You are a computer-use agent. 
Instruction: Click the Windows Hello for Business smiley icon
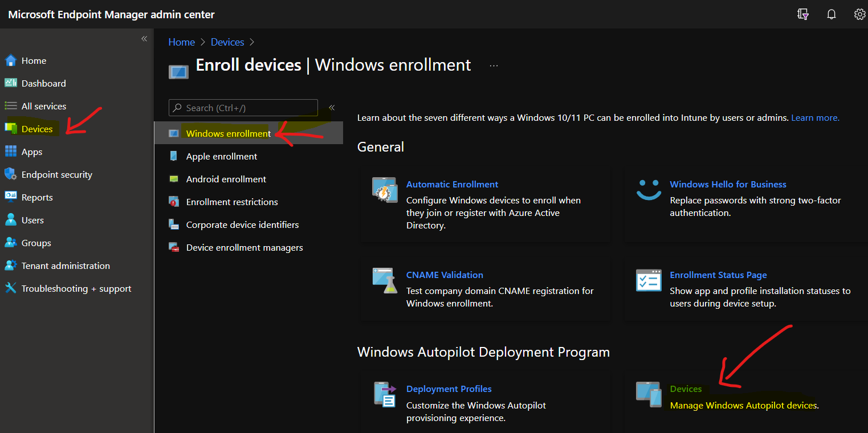point(648,188)
